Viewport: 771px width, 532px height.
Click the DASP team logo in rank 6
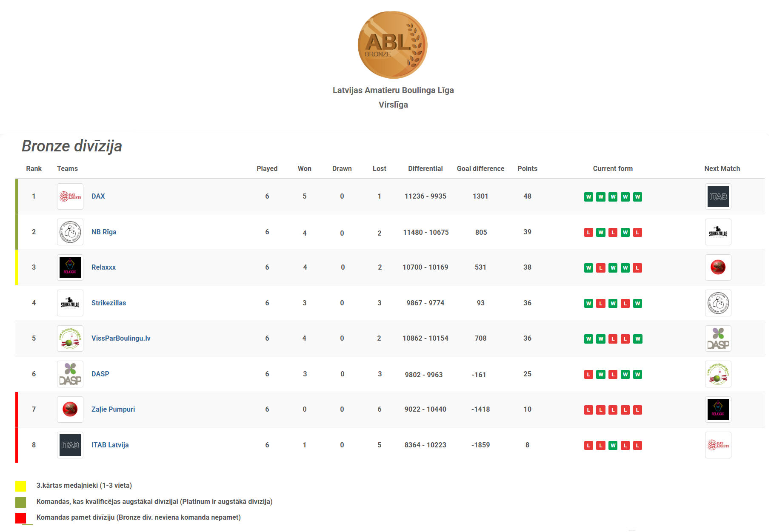tap(70, 374)
